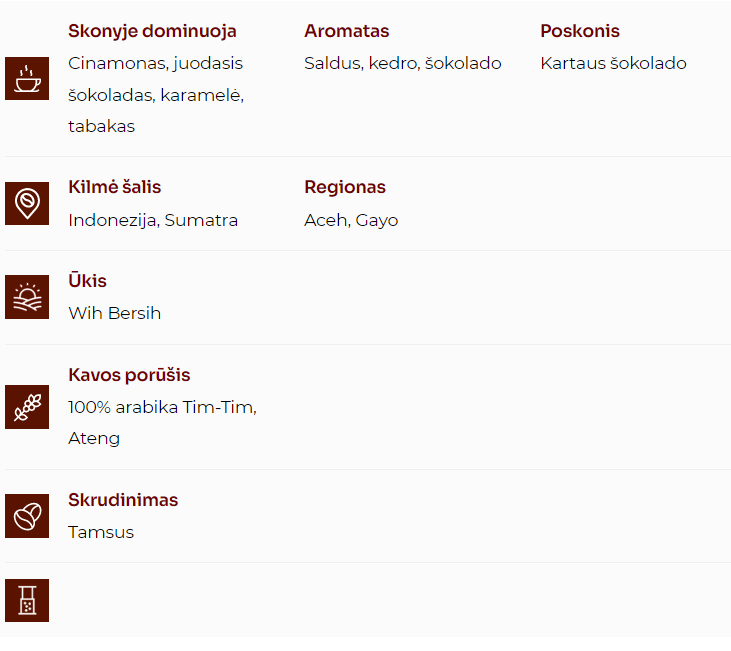The height and width of the screenshot is (651, 731).
Task: Click the Kartaus šokolado aftertaste text
Action: click(x=613, y=63)
